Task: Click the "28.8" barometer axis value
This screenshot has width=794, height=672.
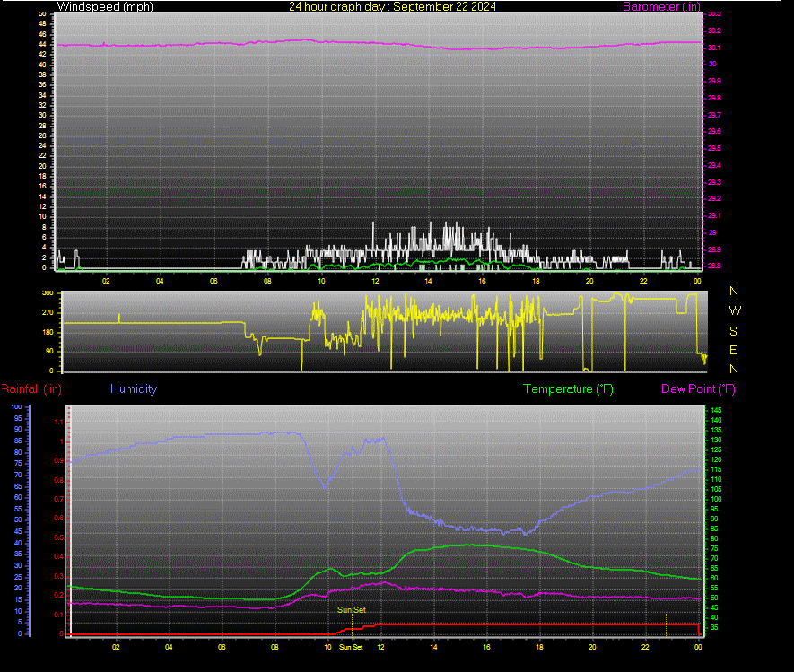Action: pos(714,266)
